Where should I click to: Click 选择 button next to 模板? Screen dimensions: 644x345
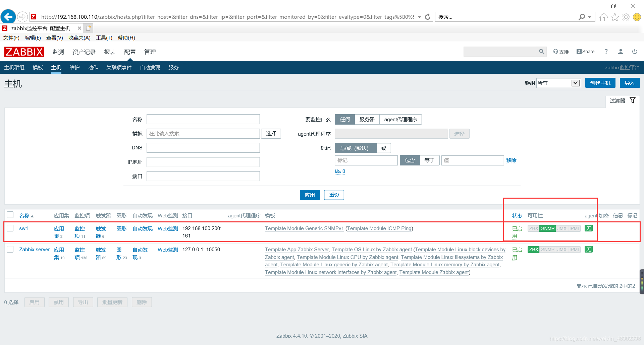coord(271,134)
